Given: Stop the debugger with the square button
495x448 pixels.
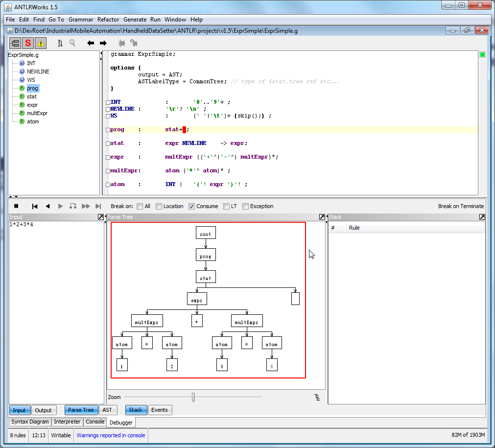Looking at the screenshot, I should (16, 206).
